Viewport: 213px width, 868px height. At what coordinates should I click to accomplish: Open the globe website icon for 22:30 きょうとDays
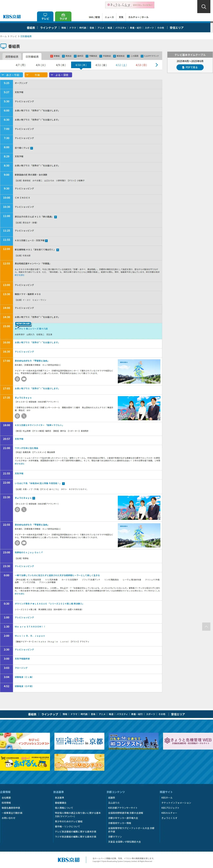pos(17,509)
